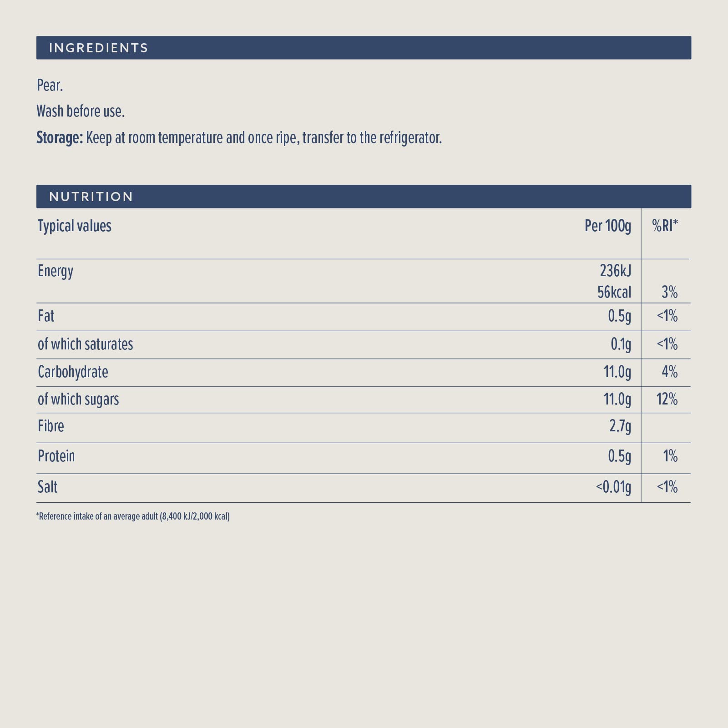Click the 56kcal energy value

[614, 292]
